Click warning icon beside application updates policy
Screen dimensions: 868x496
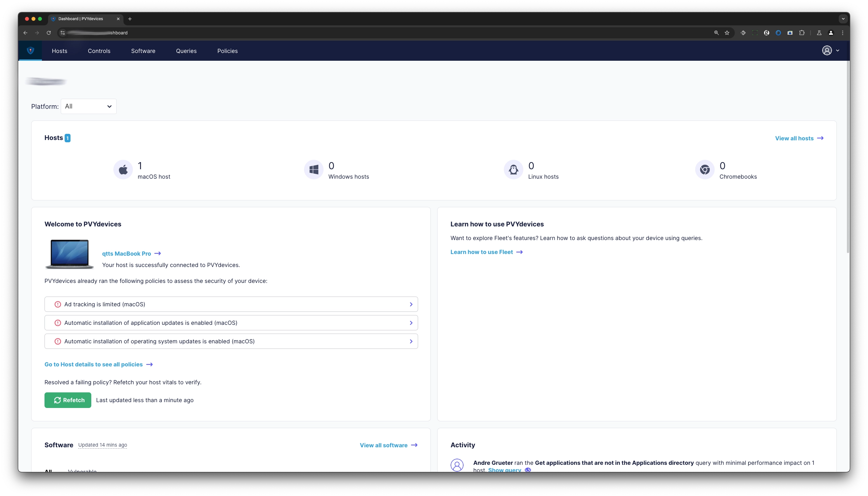tap(57, 323)
